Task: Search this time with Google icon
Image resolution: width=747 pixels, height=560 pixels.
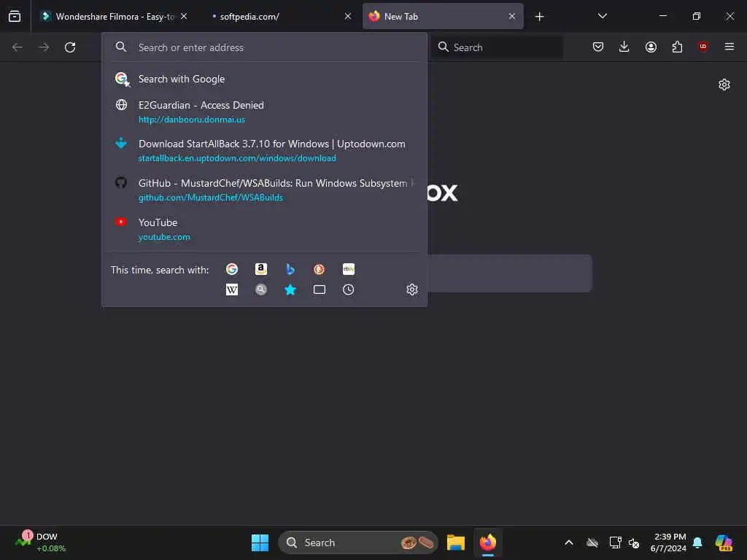Action: [232, 269]
